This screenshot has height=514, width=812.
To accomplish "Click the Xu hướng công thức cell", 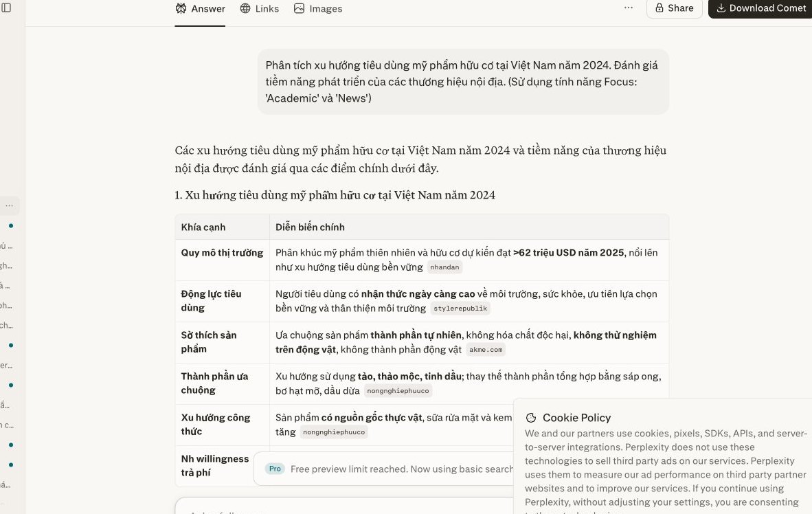I will [222, 425].
